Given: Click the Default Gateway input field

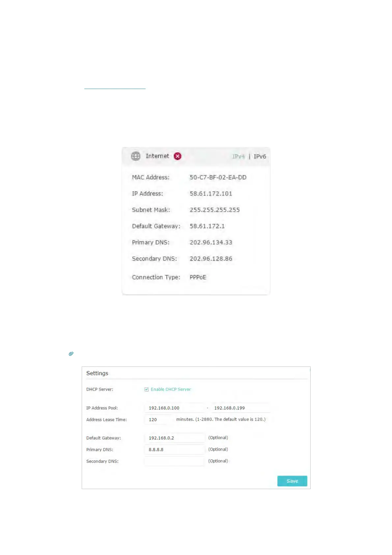Looking at the screenshot, I should tap(174, 438).
